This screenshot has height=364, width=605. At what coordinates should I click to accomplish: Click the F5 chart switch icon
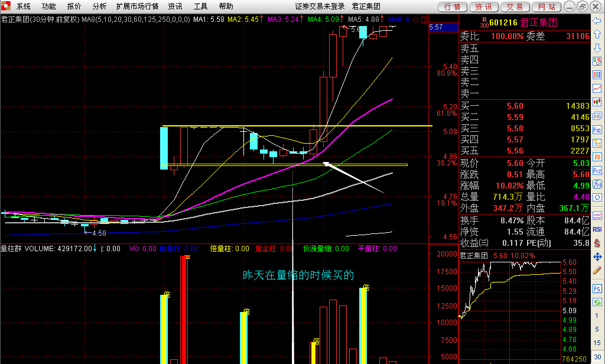coord(597,288)
